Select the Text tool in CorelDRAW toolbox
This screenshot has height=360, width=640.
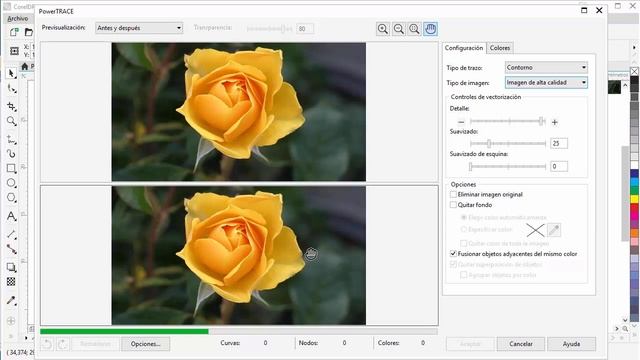[x=11, y=216]
